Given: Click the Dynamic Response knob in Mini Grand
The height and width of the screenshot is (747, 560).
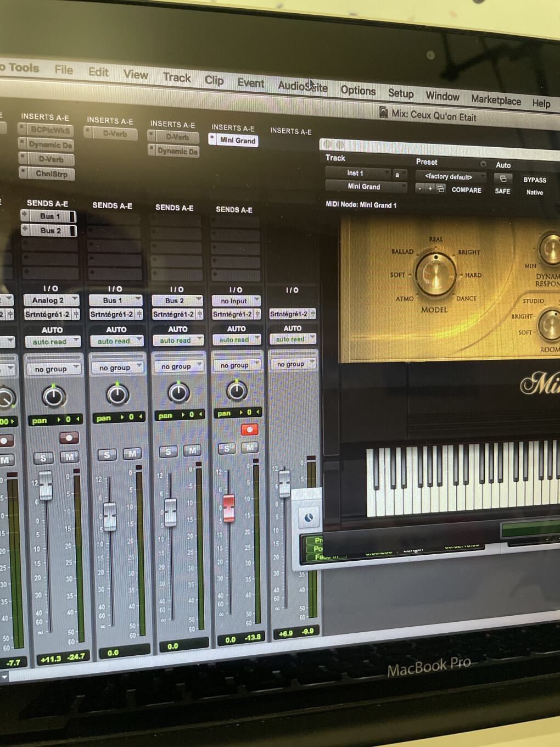Looking at the screenshot, I should (x=550, y=248).
